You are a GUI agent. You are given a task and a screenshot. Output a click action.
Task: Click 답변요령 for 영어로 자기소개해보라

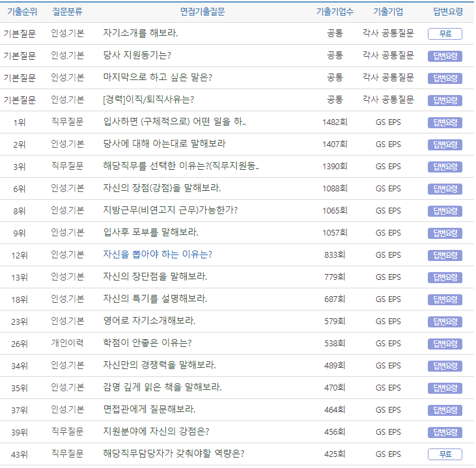pyautogui.click(x=445, y=322)
